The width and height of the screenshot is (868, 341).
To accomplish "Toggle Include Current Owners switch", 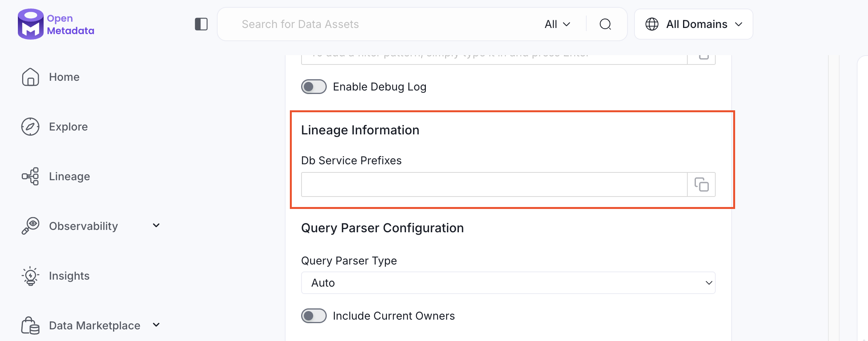I will point(314,316).
